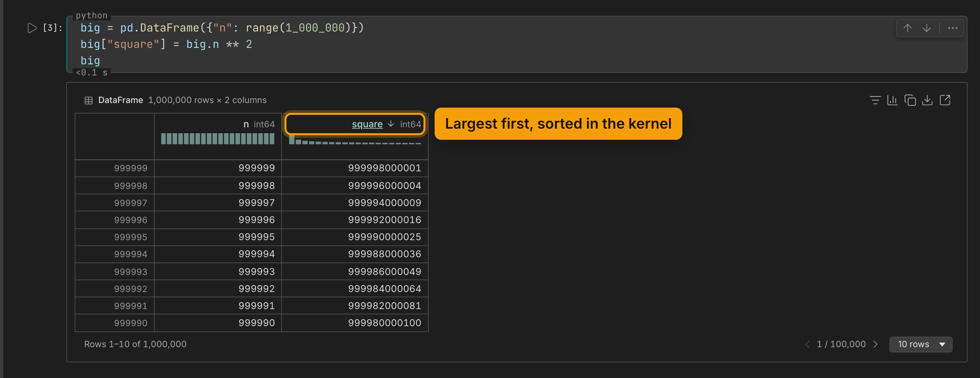Run cell 3 with the play icon

click(x=32, y=28)
